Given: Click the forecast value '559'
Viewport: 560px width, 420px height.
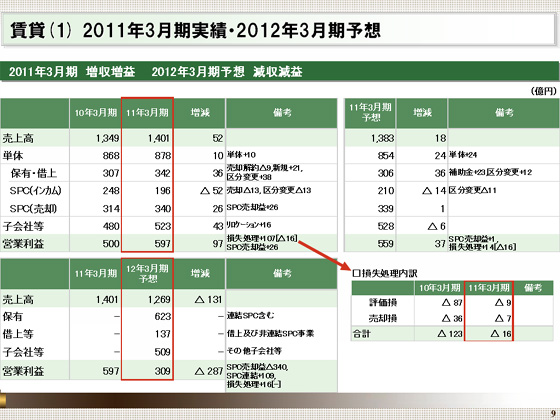Looking at the screenshot, I should (386, 244).
